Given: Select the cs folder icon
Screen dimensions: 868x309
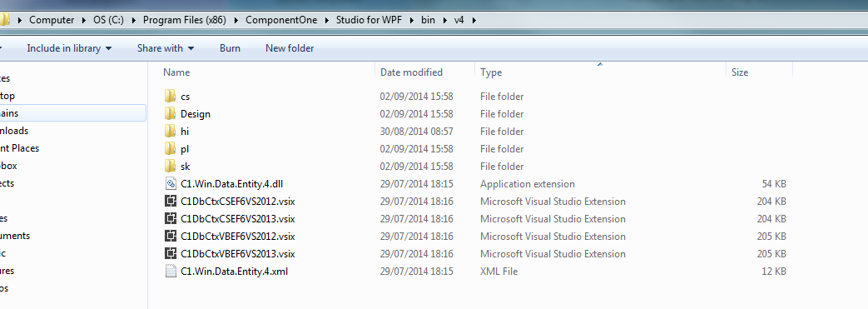Looking at the screenshot, I should (x=171, y=97).
